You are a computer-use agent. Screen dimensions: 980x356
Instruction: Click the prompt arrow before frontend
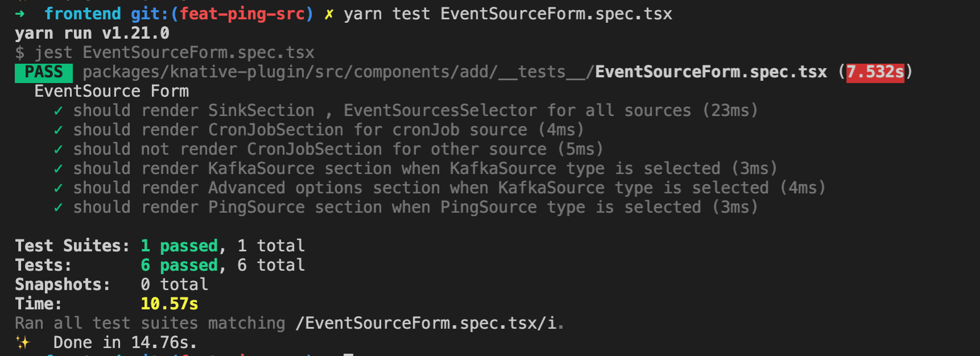point(20,14)
